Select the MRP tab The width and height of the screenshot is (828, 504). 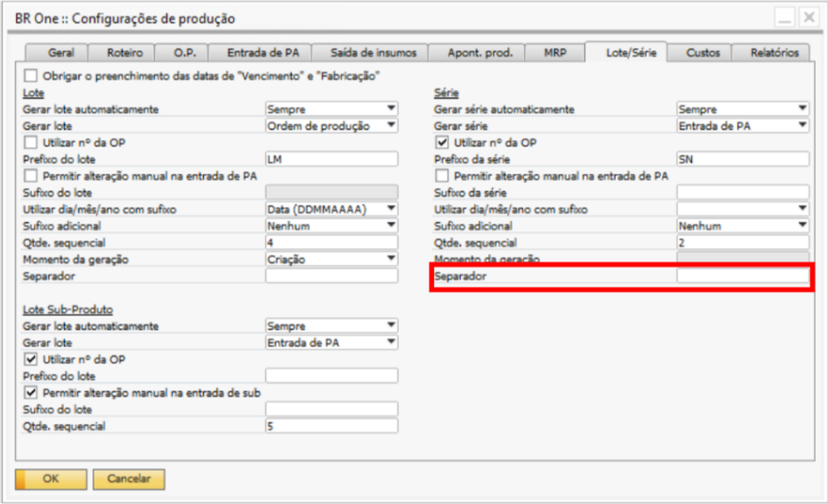click(x=555, y=53)
